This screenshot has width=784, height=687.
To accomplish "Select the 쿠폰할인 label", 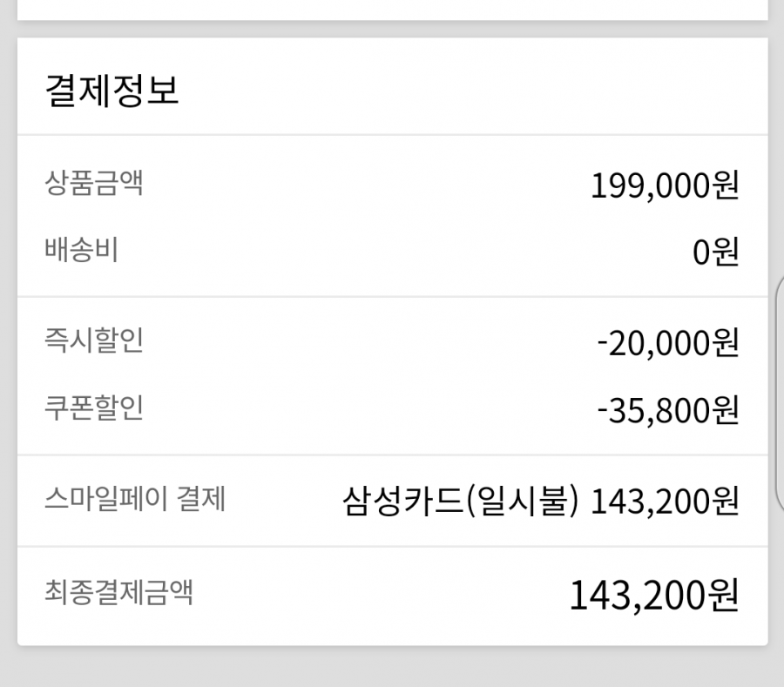I will (x=94, y=407).
